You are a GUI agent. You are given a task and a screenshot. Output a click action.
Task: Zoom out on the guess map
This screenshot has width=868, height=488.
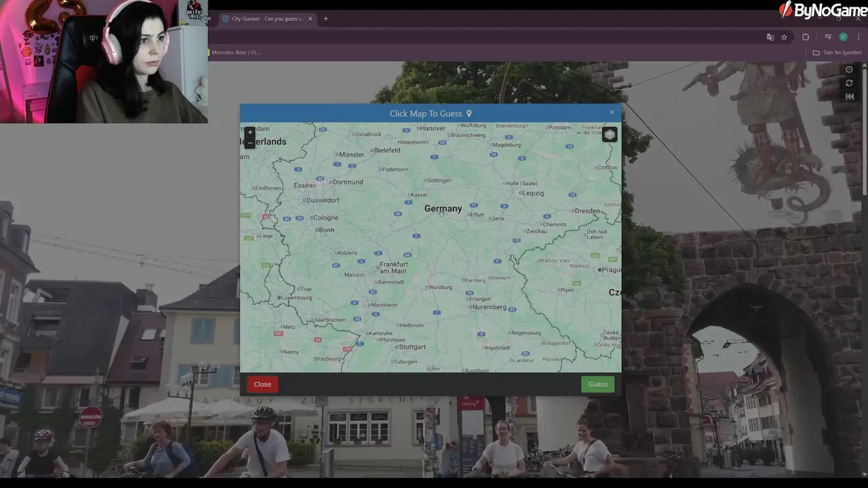click(250, 143)
